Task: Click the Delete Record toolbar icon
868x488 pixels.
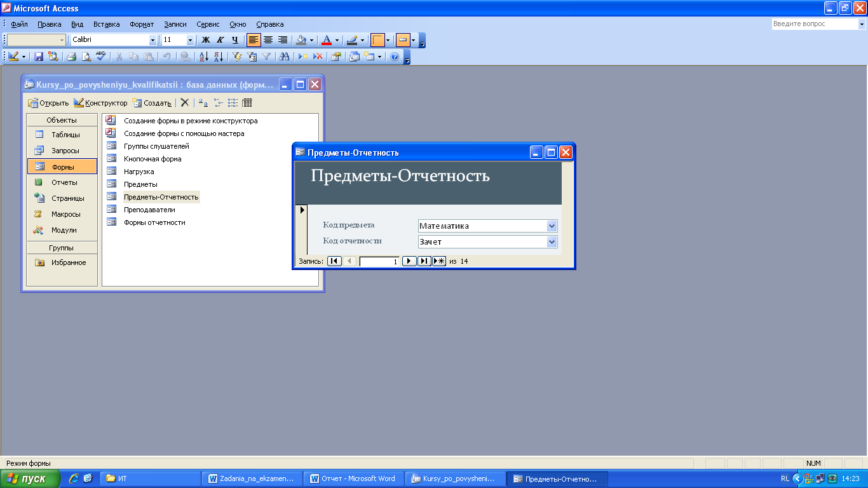Action: click(318, 57)
